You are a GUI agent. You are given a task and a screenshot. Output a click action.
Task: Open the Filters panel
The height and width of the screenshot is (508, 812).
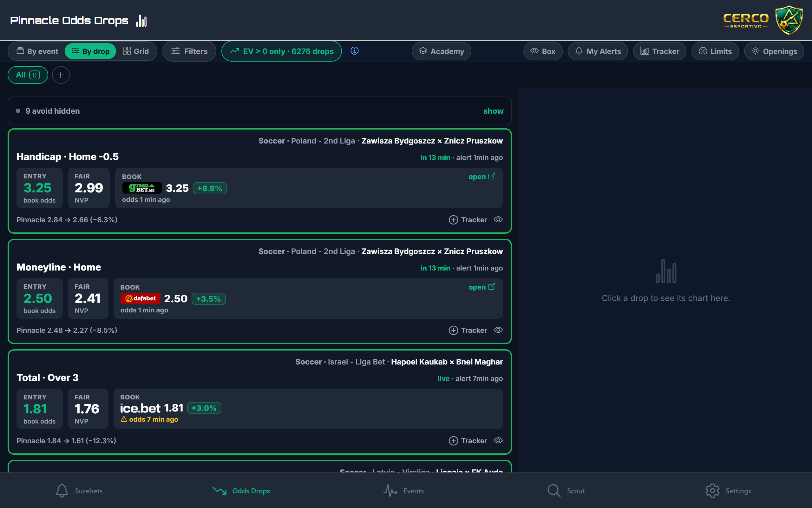click(x=189, y=51)
